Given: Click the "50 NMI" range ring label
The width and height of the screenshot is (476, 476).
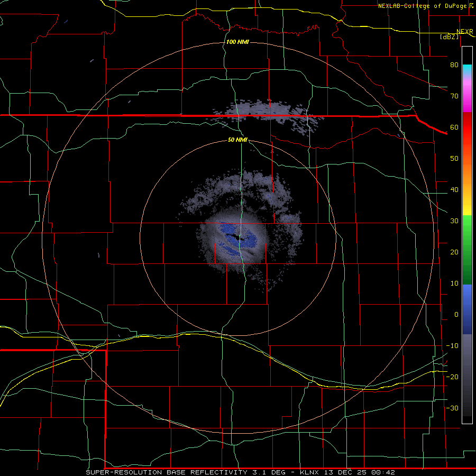Looking at the screenshot, I should [x=237, y=140].
